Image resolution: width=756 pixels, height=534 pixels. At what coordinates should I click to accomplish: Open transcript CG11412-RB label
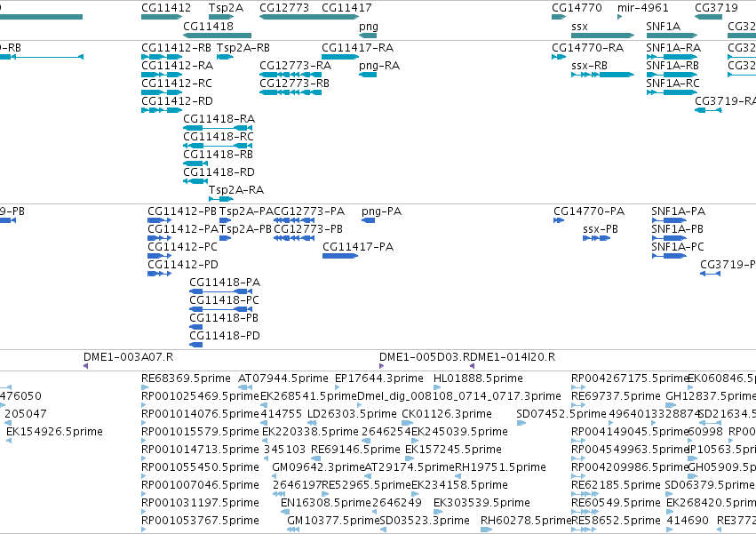tap(176, 48)
